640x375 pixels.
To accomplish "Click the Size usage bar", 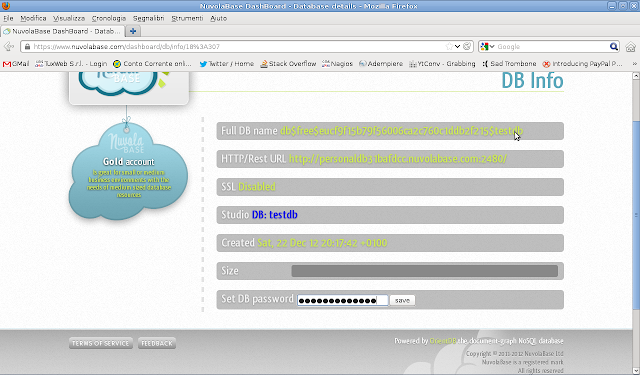I will tap(424, 271).
